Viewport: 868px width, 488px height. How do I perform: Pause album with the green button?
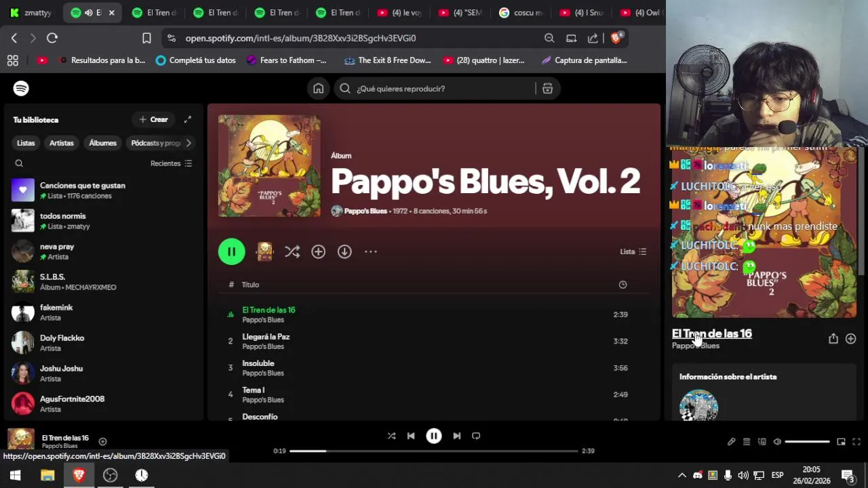click(231, 251)
